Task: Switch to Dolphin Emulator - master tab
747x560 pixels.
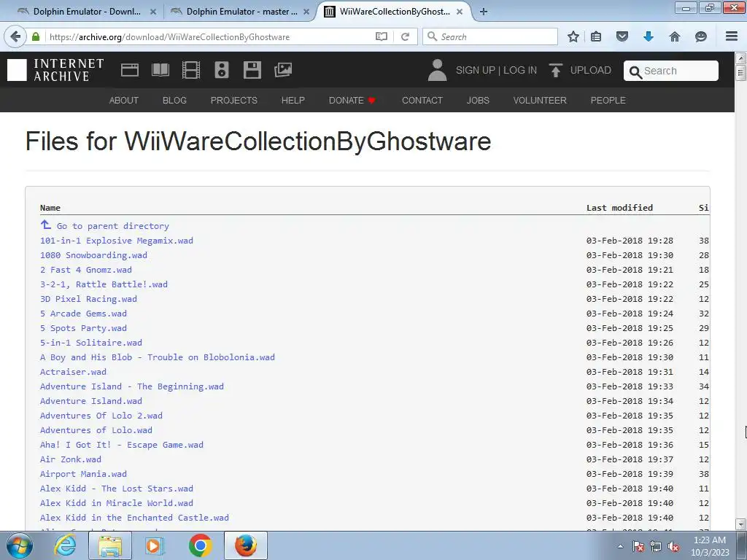Action: 239,12
